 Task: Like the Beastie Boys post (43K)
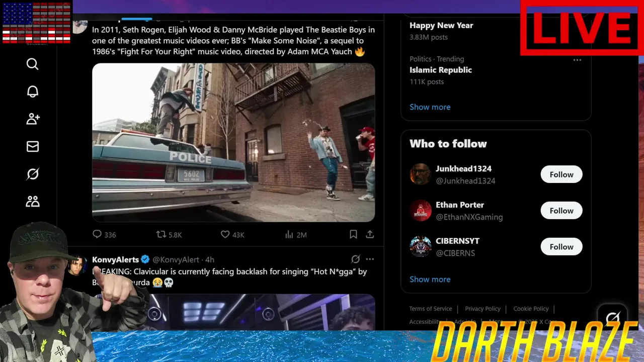click(x=232, y=234)
